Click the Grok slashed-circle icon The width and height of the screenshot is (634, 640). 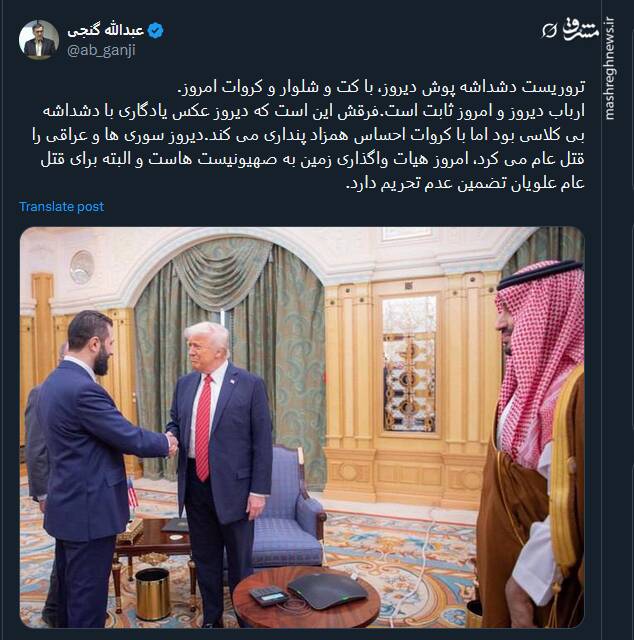549,30
